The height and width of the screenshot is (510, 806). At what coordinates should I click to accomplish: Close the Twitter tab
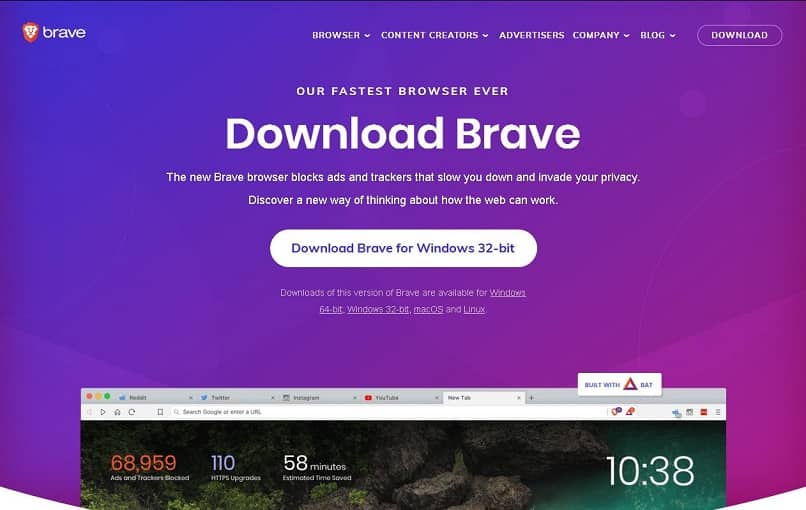272,398
